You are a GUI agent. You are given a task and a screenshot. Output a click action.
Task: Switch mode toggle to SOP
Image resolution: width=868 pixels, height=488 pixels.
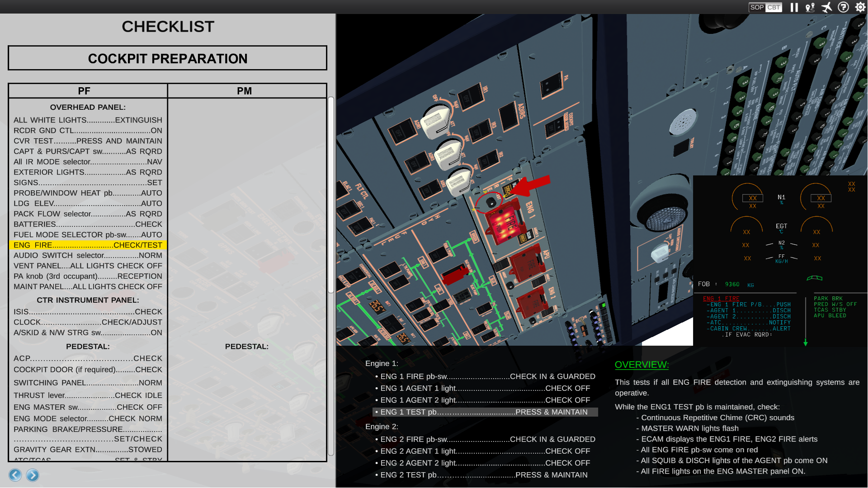tap(757, 7)
